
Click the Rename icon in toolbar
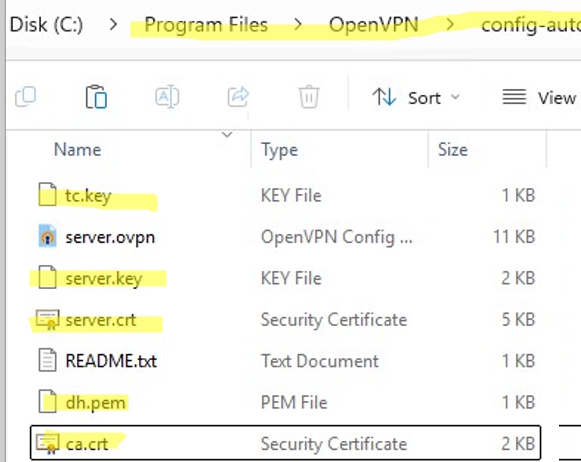pyautogui.click(x=167, y=97)
